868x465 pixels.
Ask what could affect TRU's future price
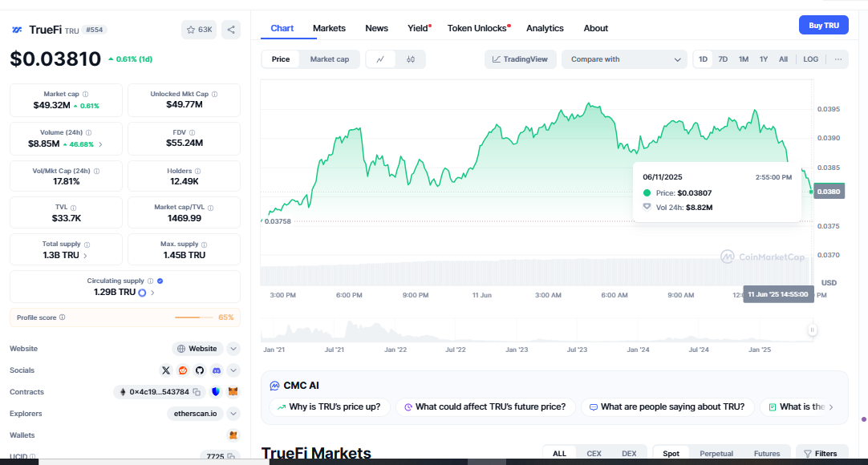coord(485,407)
